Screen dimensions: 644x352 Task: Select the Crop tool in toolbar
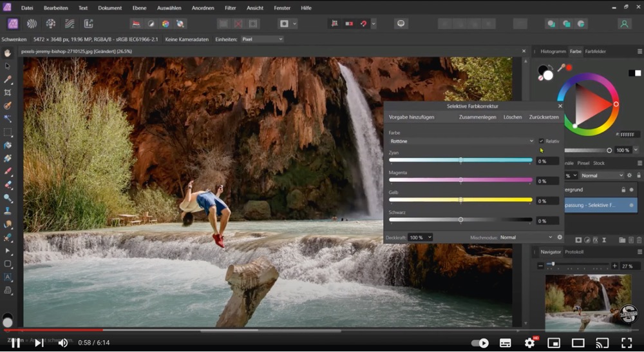click(x=8, y=93)
